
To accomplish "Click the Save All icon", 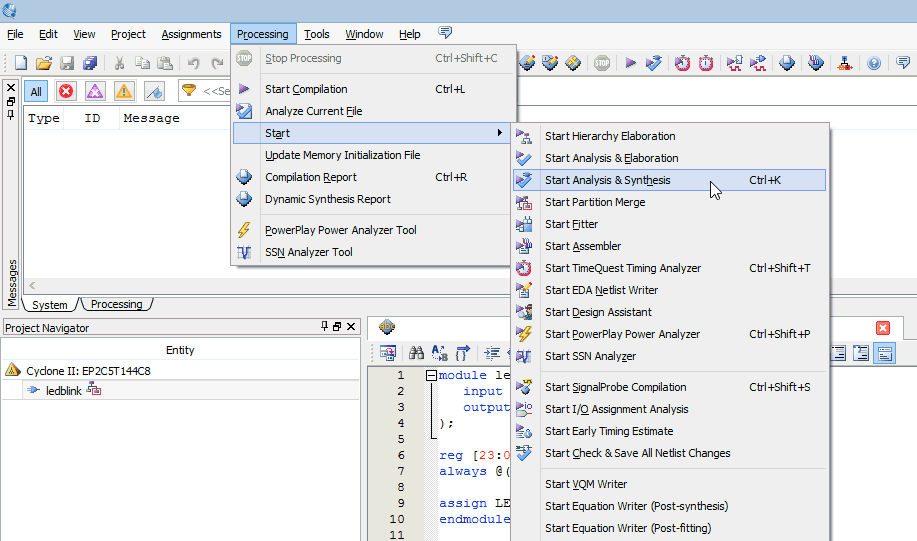I will click(x=90, y=63).
